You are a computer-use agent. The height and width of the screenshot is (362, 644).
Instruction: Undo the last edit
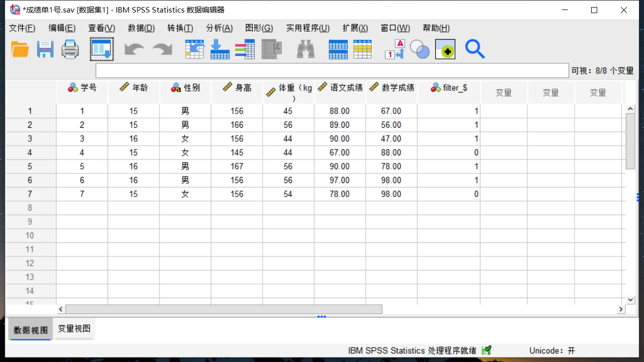point(134,49)
